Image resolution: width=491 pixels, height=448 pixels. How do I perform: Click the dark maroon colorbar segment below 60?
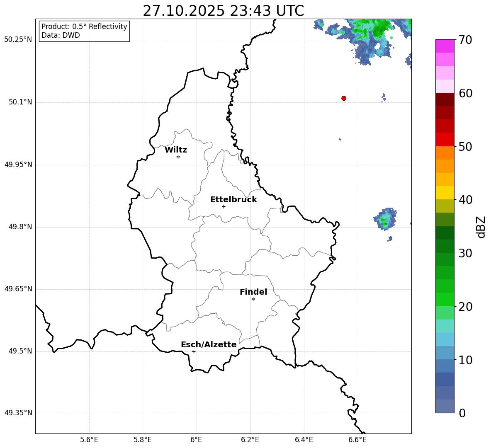(x=445, y=99)
